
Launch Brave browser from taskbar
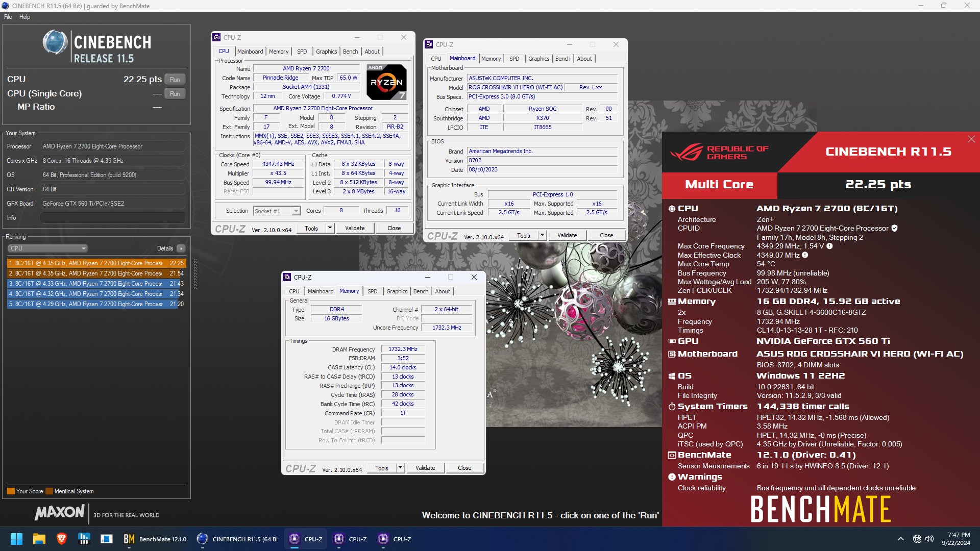coord(62,539)
